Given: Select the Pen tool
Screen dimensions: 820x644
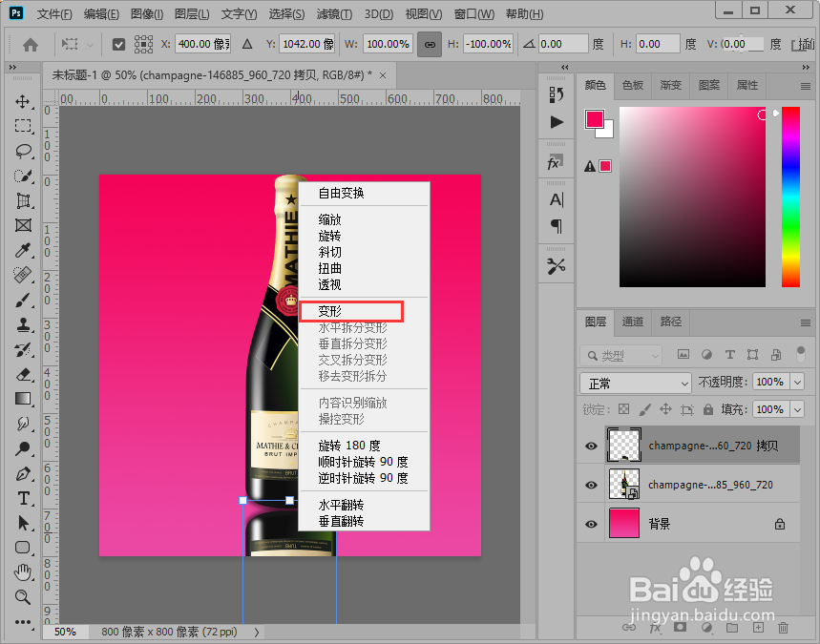Looking at the screenshot, I should coord(23,473).
